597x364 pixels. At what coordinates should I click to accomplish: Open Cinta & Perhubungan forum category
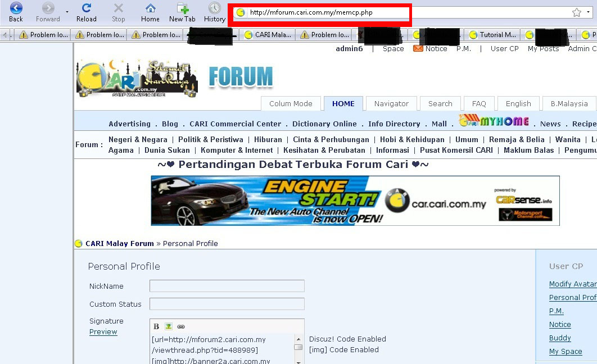point(331,140)
